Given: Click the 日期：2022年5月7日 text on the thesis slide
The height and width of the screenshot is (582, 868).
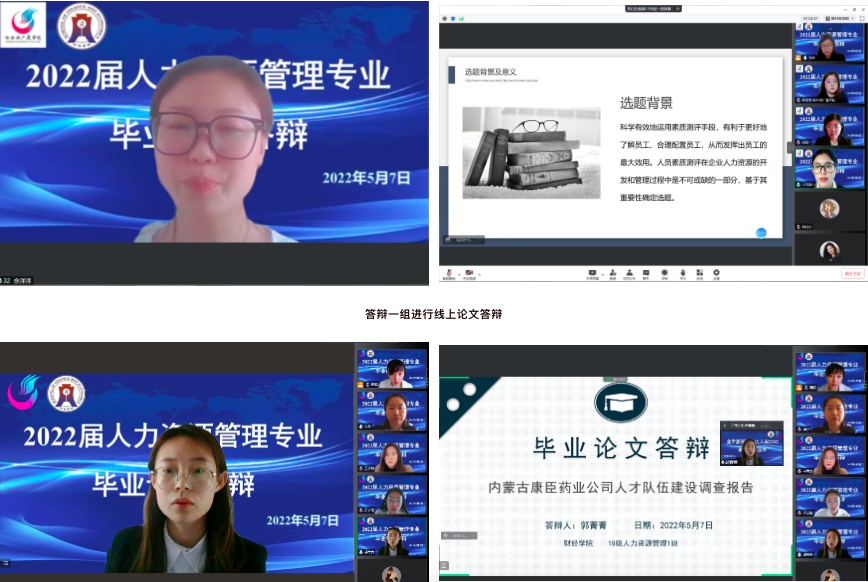Looking at the screenshot, I should pyautogui.click(x=673, y=525).
